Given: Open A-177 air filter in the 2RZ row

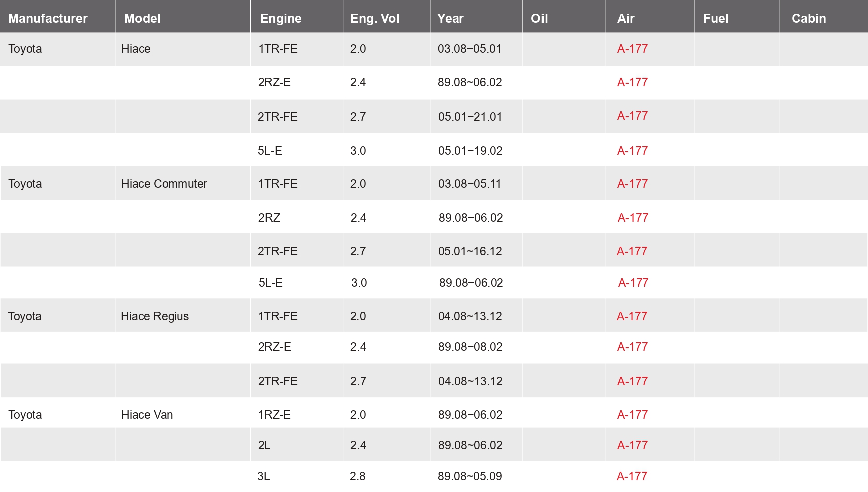Looking at the screenshot, I should click(x=633, y=218).
